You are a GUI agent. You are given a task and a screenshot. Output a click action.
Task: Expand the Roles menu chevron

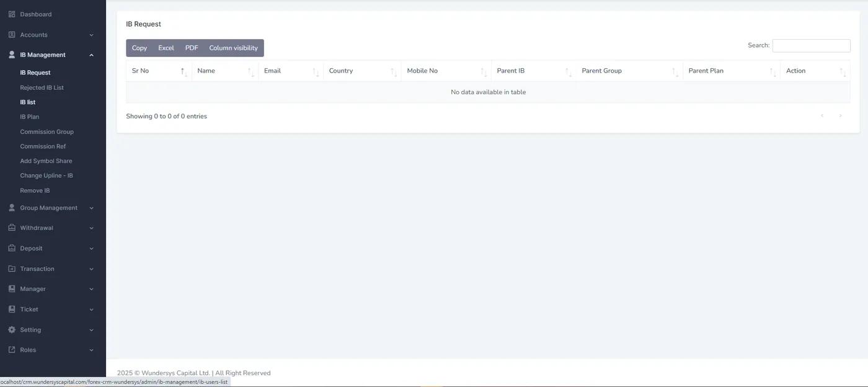[x=91, y=350]
